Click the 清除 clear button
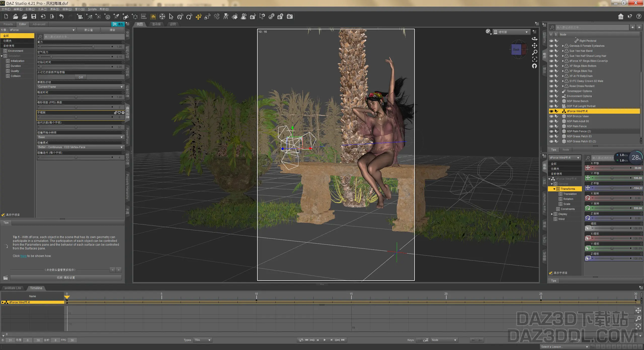Screen dimensions: 644x350 tap(112, 30)
